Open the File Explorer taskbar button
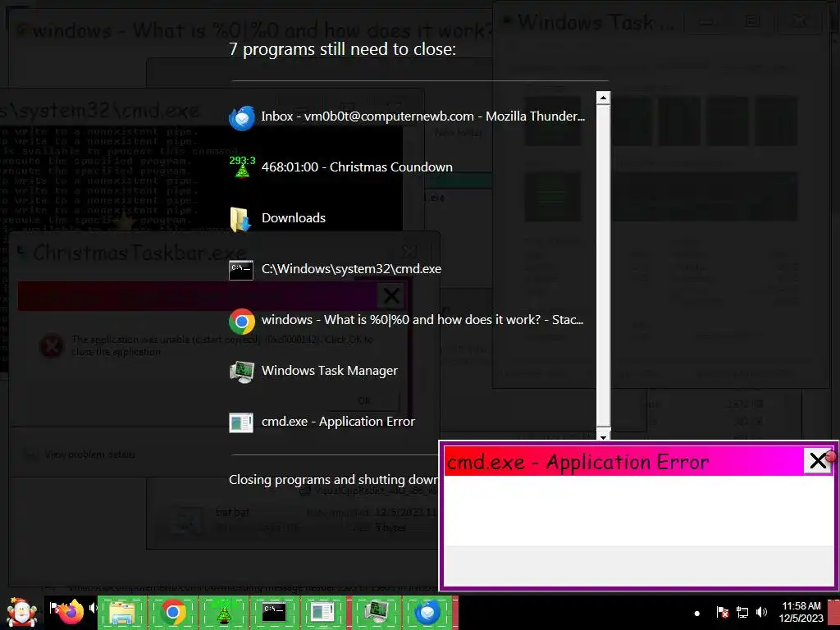The height and width of the screenshot is (630, 840). pyautogui.click(x=121, y=612)
